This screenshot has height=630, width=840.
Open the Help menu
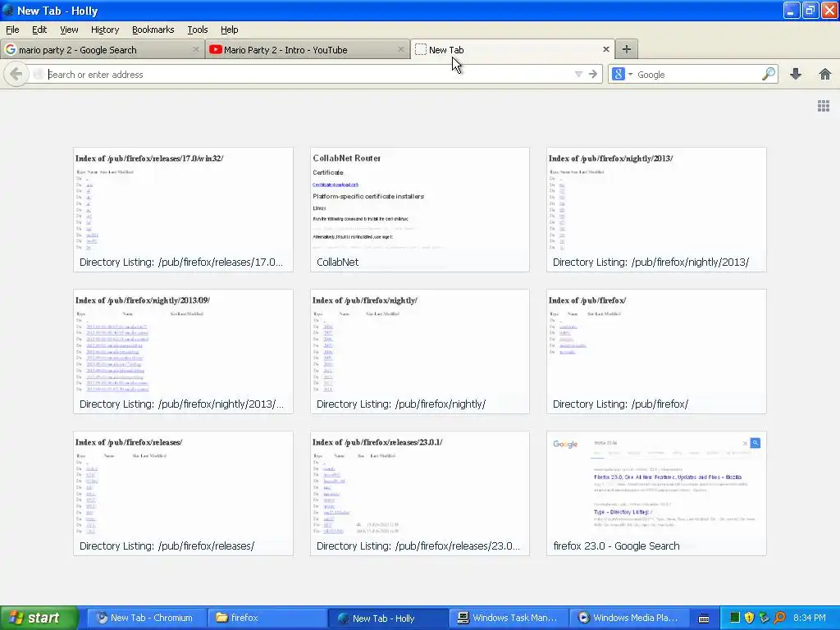(x=230, y=30)
